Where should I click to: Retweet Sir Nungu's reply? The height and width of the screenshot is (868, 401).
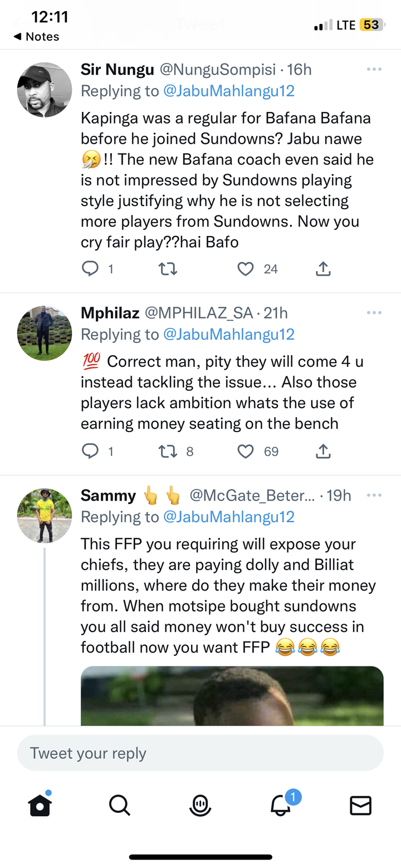[x=168, y=269]
